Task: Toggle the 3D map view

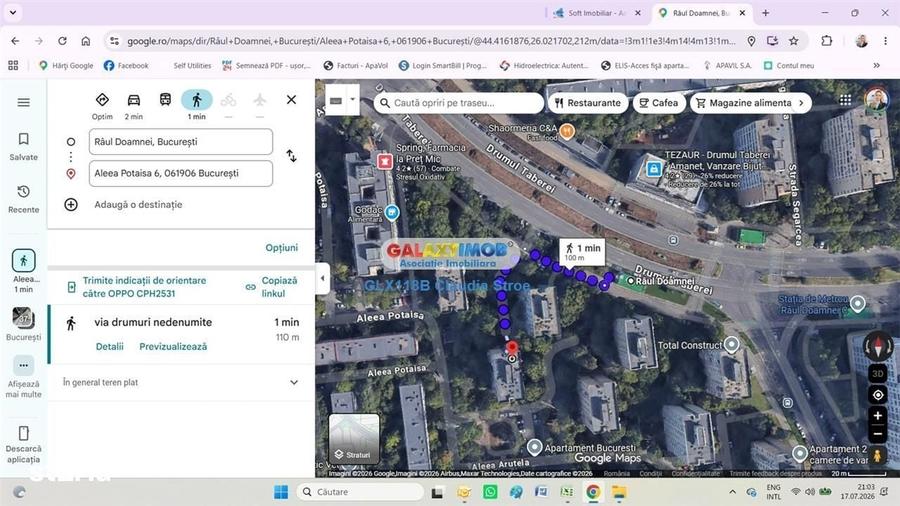Action: click(x=878, y=373)
